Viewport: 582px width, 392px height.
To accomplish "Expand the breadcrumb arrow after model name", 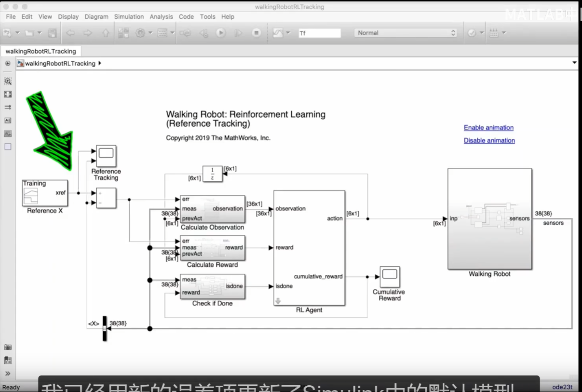I will (x=100, y=63).
